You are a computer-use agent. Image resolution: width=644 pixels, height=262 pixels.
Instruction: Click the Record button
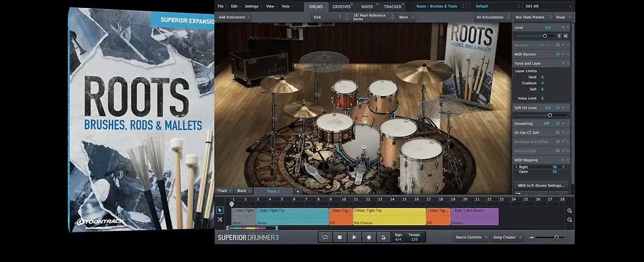click(x=369, y=237)
